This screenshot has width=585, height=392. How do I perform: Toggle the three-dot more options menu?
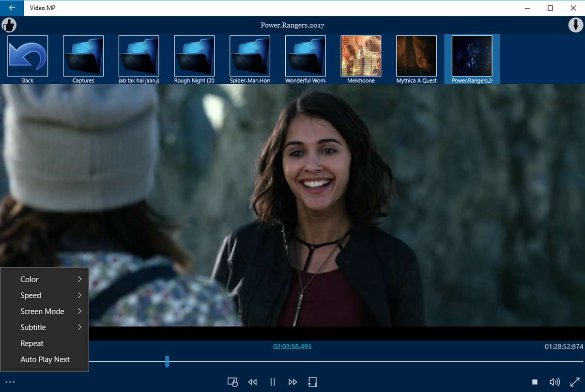coord(10,382)
